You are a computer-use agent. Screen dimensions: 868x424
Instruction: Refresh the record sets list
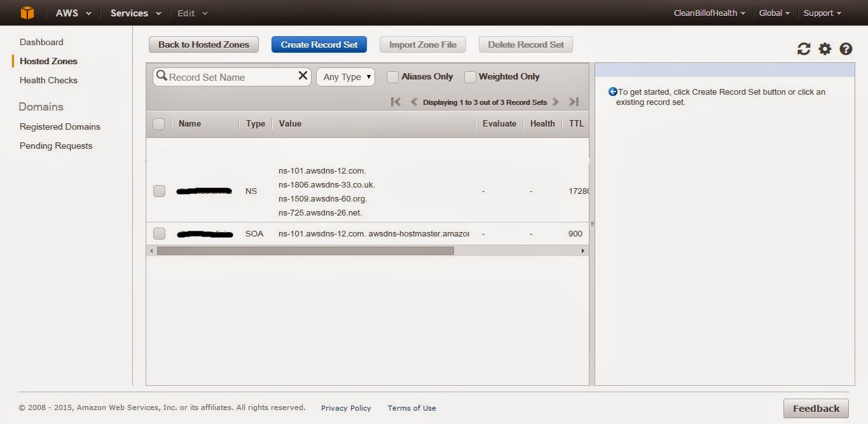804,49
